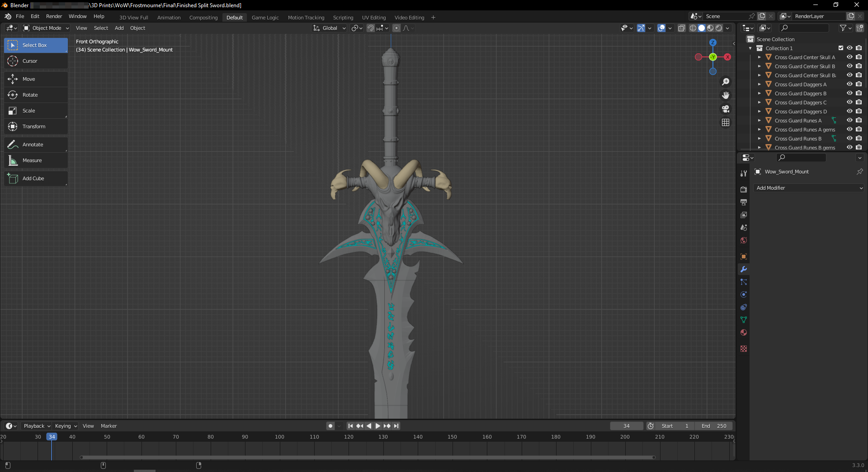Collapse Collection 1 tree

pos(750,48)
